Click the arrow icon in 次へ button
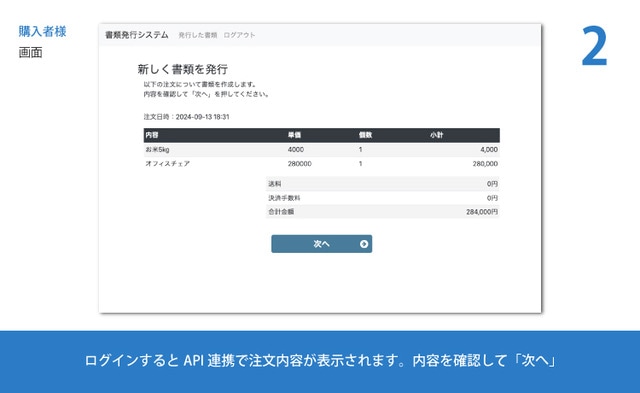Screen dimensions: 640x393 [x=364, y=244]
